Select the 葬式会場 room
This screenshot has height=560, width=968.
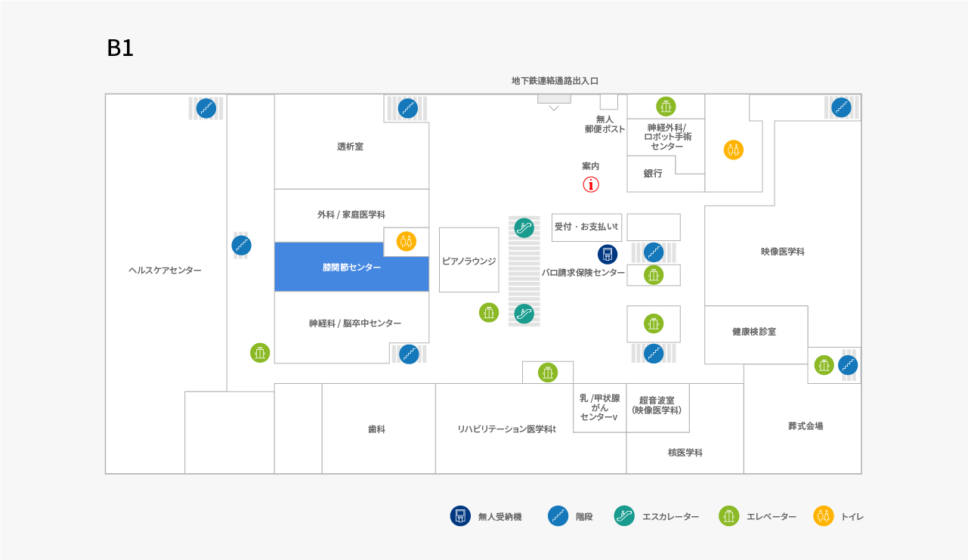pyautogui.click(x=805, y=425)
